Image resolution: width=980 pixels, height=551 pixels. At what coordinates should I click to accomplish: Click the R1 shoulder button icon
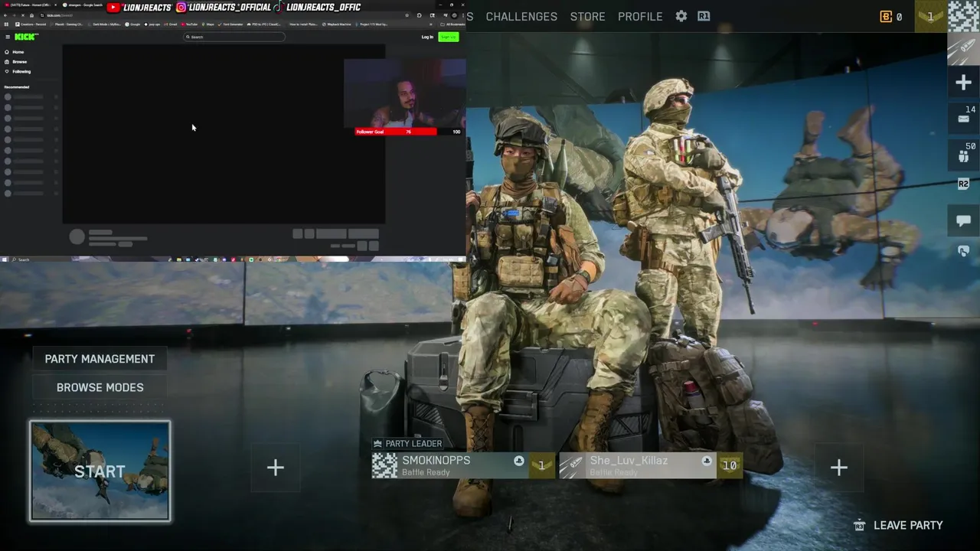coord(704,16)
